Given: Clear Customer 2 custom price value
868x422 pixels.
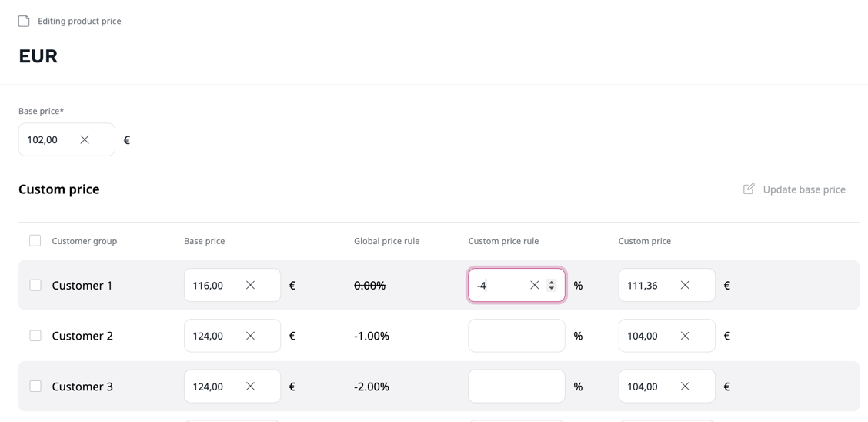Looking at the screenshot, I should pos(685,336).
